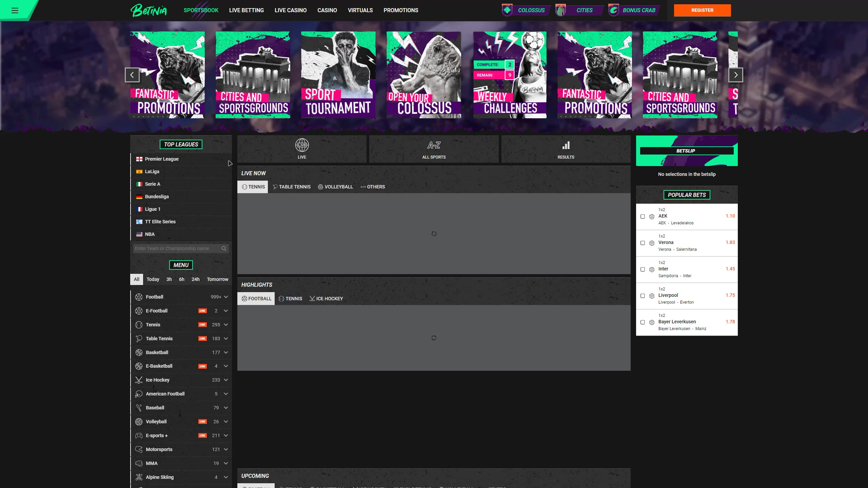Switch to the Table Tennis live tab
Screen dimensions: 868x488
tap(292, 187)
